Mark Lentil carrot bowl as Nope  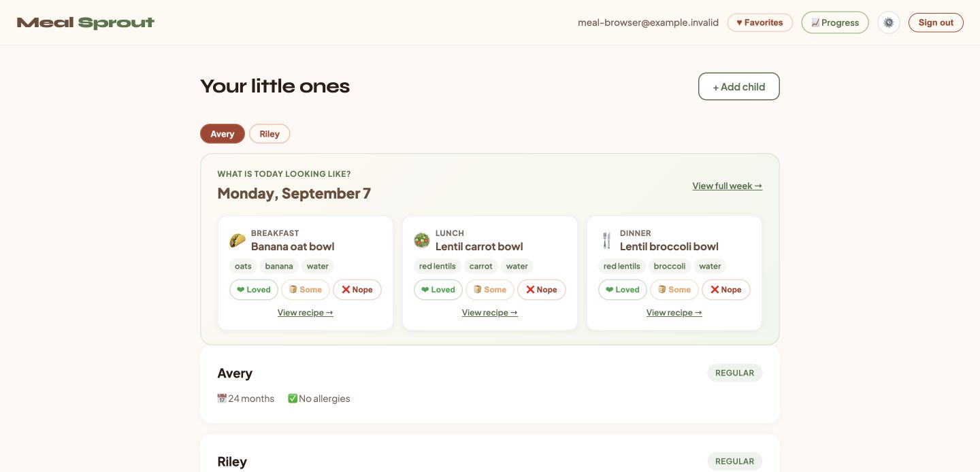pos(542,290)
